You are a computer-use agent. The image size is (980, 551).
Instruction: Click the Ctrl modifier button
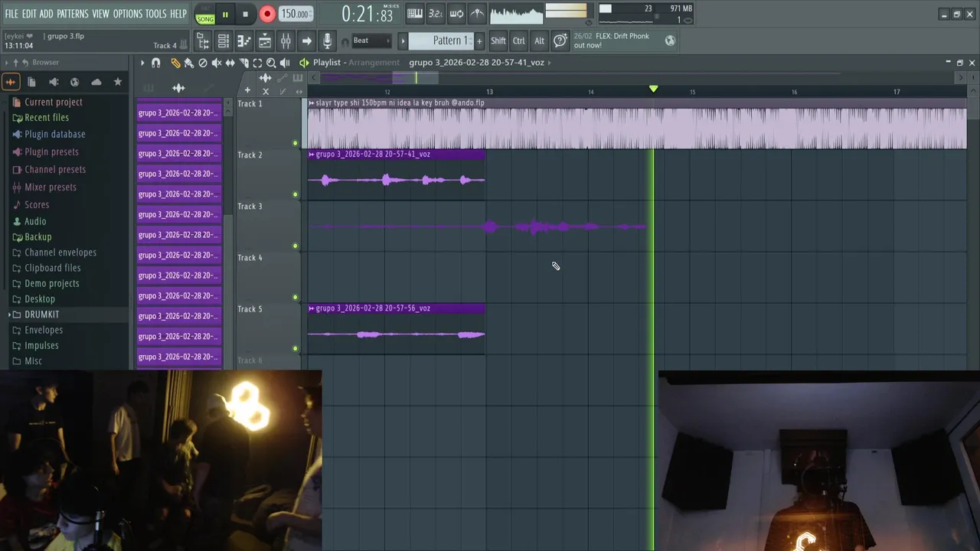519,41
